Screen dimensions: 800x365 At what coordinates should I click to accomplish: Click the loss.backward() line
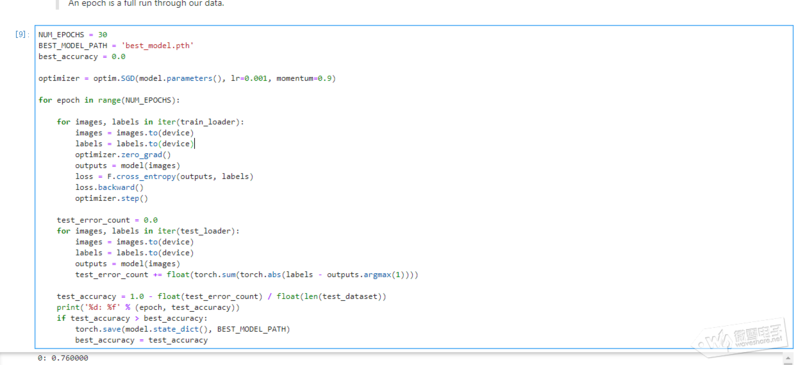(109, 187)
